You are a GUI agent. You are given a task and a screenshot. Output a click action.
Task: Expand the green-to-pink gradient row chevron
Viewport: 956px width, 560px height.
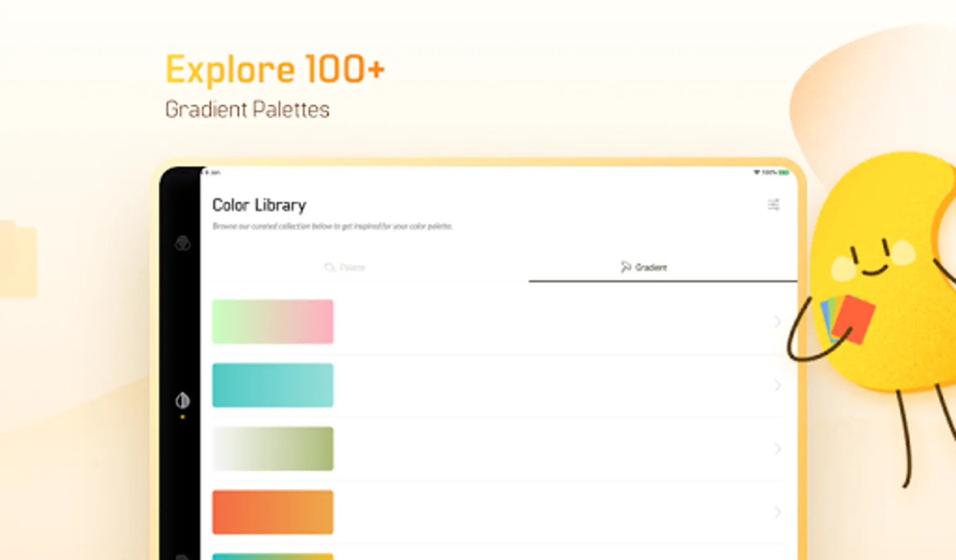[777, 322]
